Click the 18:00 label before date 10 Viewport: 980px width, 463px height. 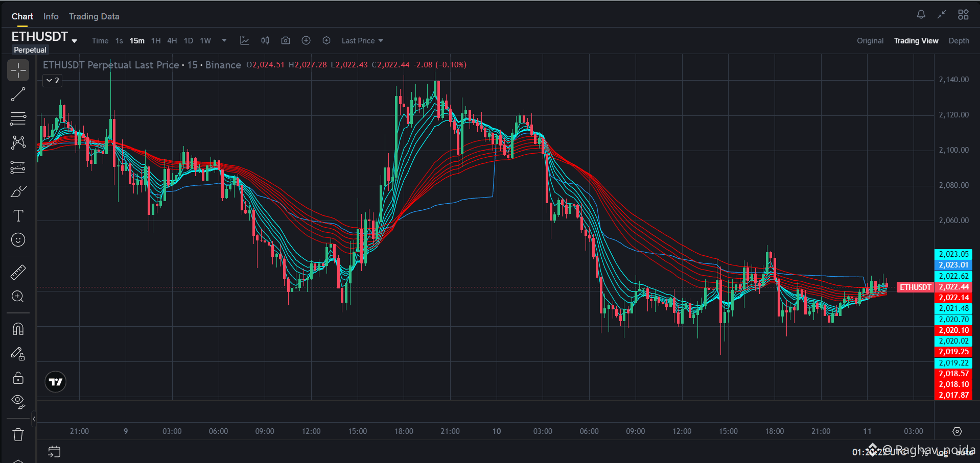pyautogui.click(x=404, y=431)
